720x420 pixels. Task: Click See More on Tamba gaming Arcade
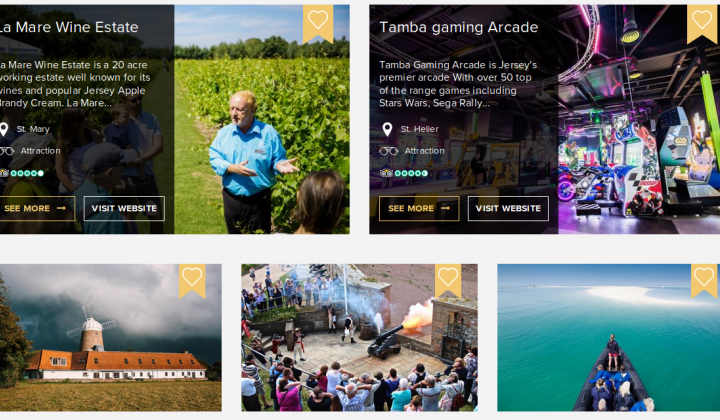click(x=419, y=208)
